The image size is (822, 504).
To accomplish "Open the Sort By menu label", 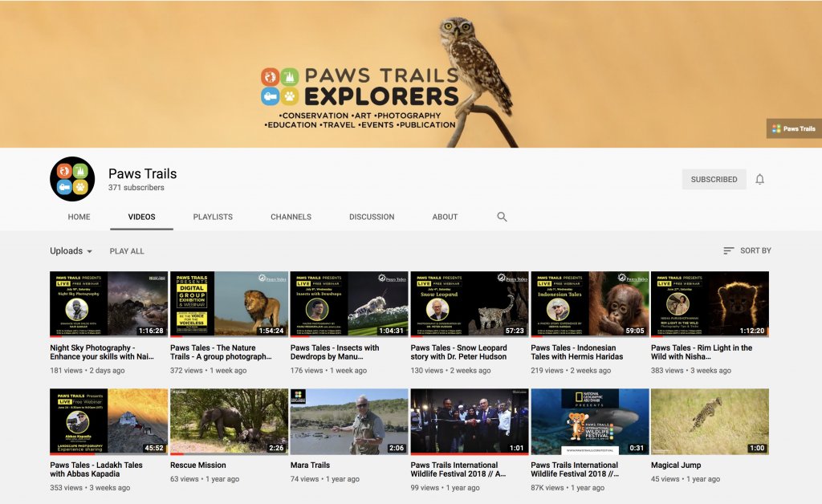I will click(755, 251).
